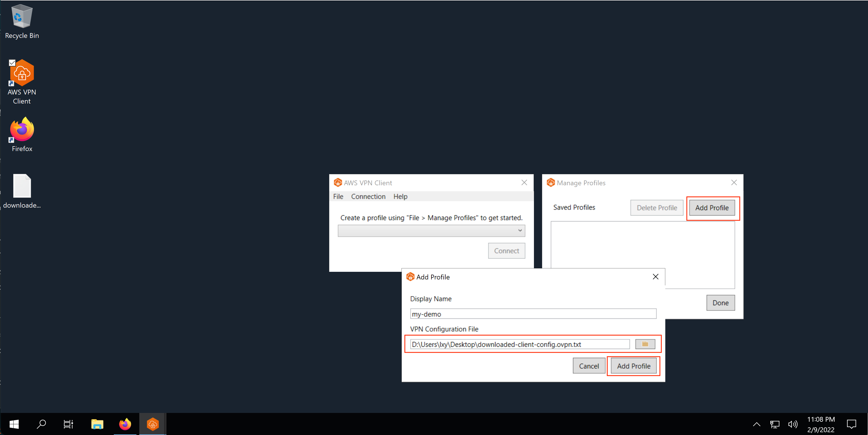The height and width of the screenshot is (435, 868).
Task: Click Done in Manage Profiles window
Action: (721, 303)
